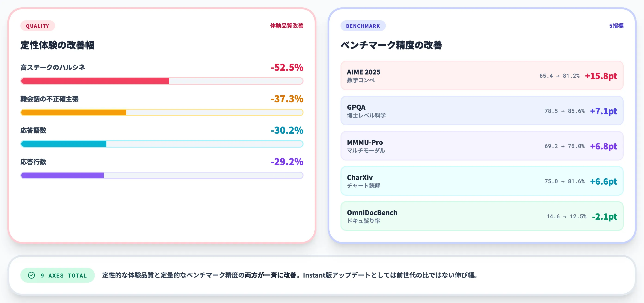Click the マルチモーダル subtitle
The height and width of the screenshot is (303, 644).
point(366,151)
